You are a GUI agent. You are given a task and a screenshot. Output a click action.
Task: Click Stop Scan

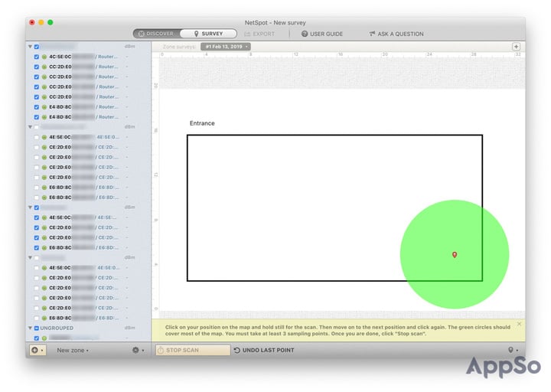pyautogui.click(x=193, y=350)
